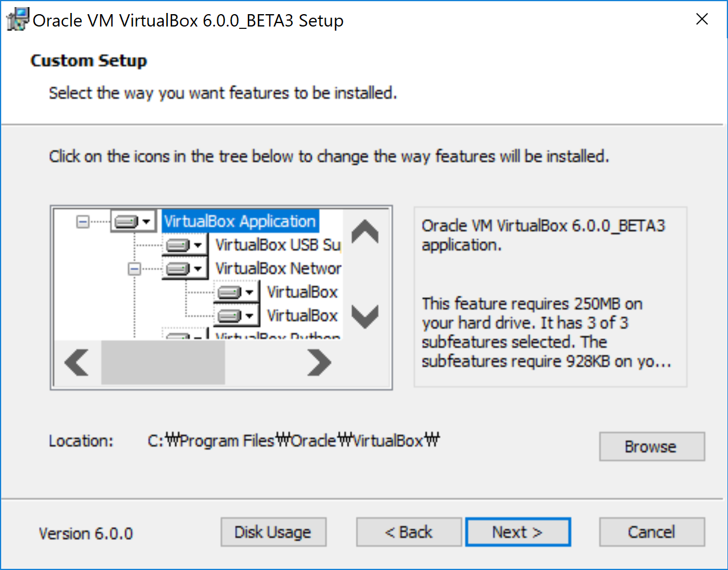Image resolution: width=728 pixels, height=570 pixels.
Task: Click the left scroll arrow under the tree
Action: point(77,363)
